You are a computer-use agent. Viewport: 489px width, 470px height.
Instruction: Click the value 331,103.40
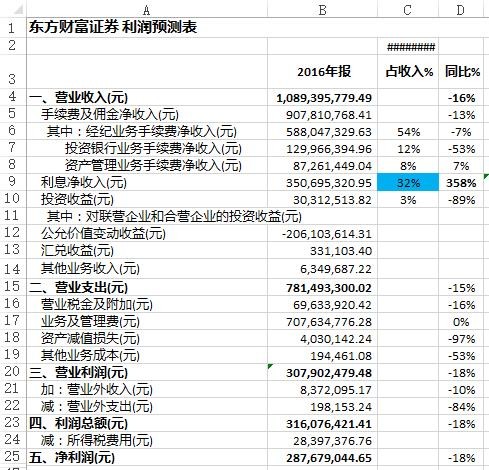pyautogui.click(x=322, y=251)
